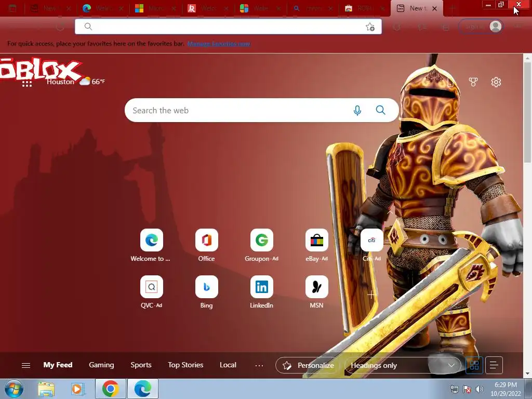The image size is (532, 399).
Task: Click the Microsoft Edge taskbar icon
Action: 143,389
